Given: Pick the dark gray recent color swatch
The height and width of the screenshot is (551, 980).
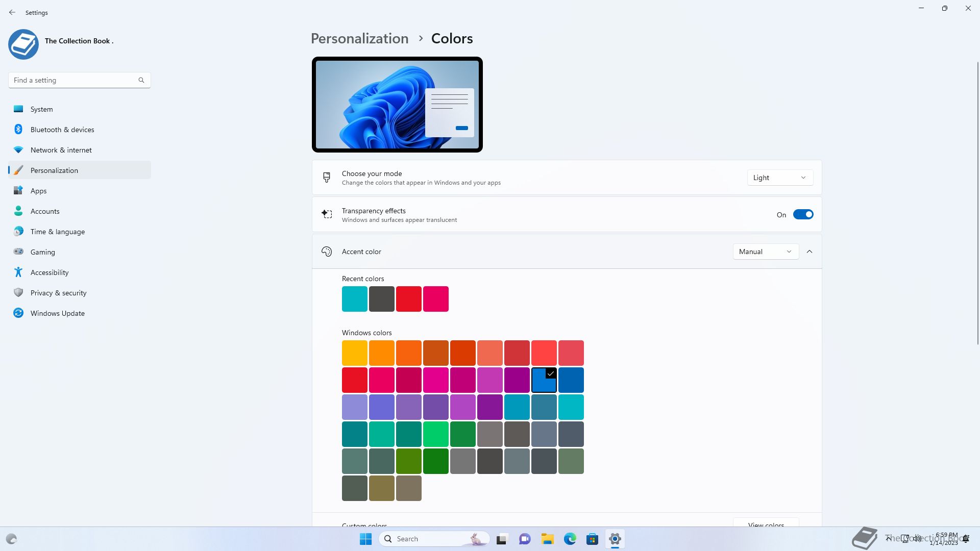Looking at the screenshot, I should click(382, 299).
